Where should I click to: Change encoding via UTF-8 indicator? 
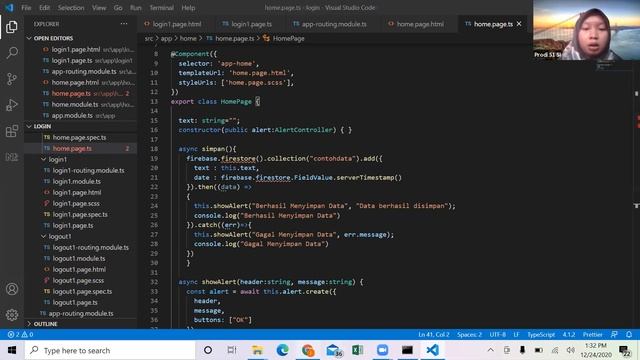498,334
